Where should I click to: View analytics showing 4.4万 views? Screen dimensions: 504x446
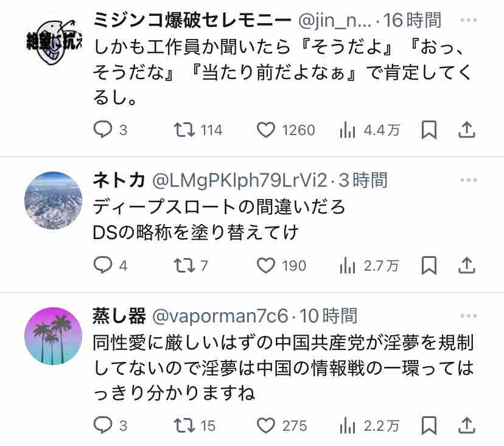pos(369,130)
